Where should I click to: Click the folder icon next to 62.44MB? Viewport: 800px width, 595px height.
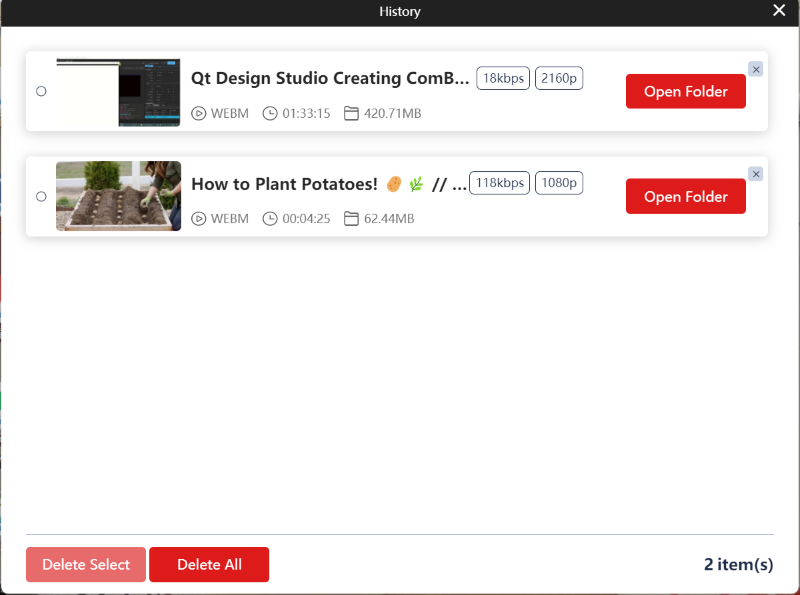[x=351, y=219]
